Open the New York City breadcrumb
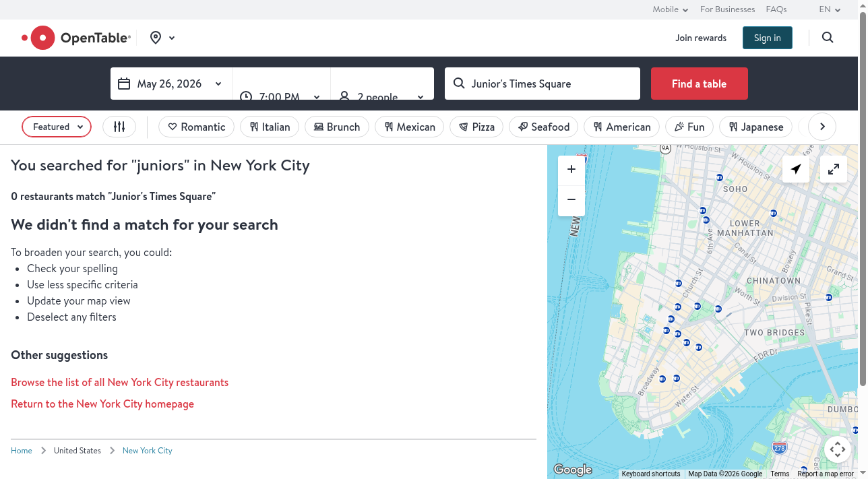868x479 pixels. point(148,451)
